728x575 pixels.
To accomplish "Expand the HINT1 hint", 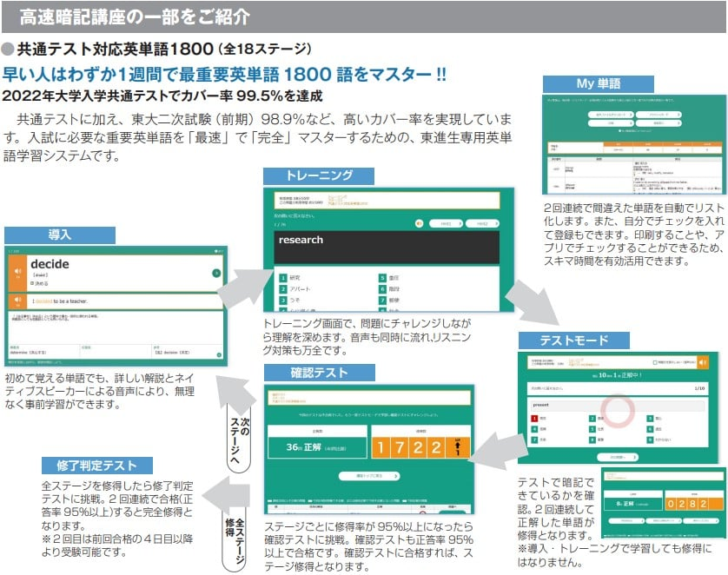I will coord(444,223).
